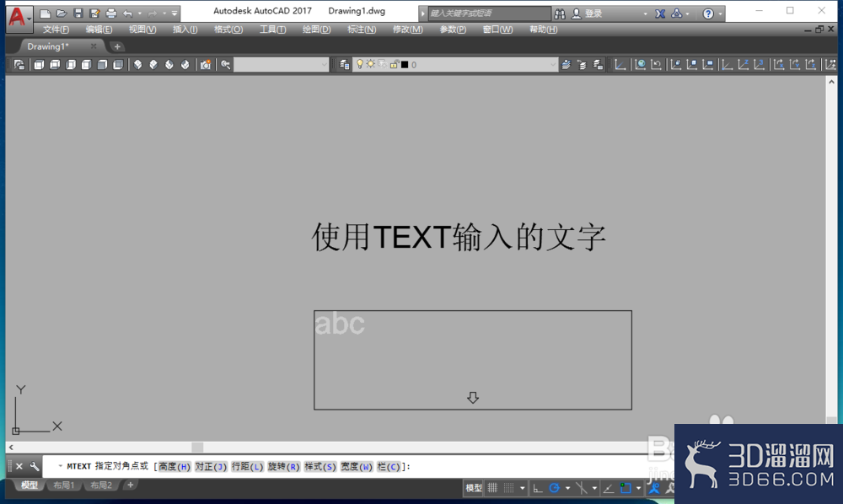The width and height of the screenshot is (843, 504).
Task: Click the Autodesk A360 triangle icon
Action: pos(677,13)
